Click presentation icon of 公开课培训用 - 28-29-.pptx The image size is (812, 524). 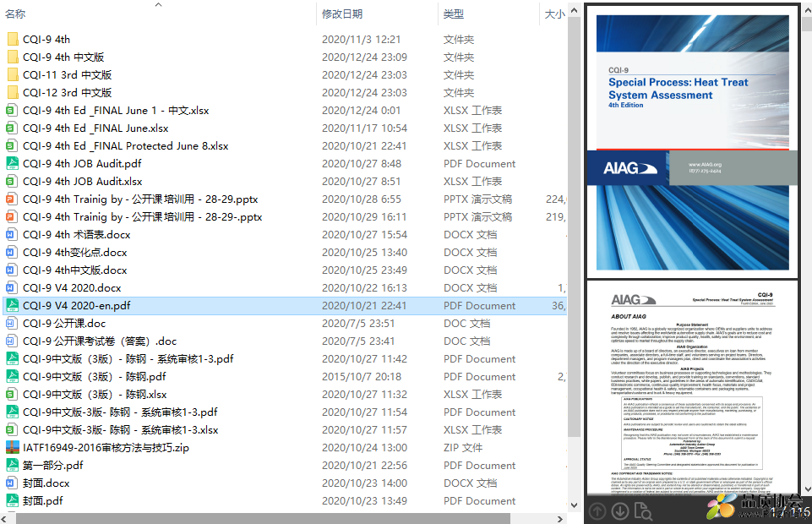11,217
